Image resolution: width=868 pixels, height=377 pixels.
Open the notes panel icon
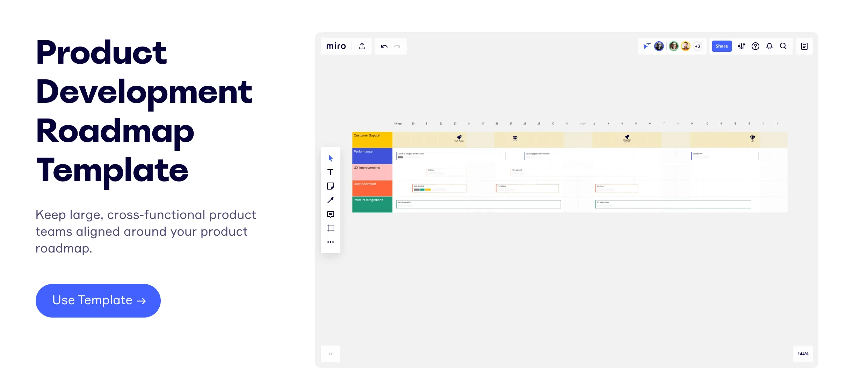pos(804,46)
